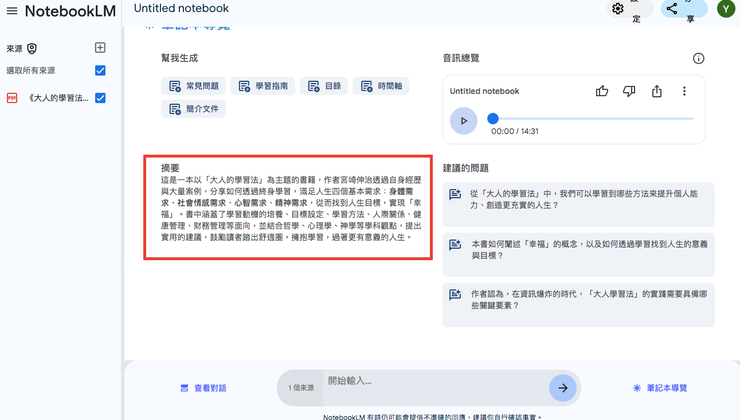The height and width of the screenshot is (420, 740).
Task: Open the audio overview info icon
Action: point(698,59)
